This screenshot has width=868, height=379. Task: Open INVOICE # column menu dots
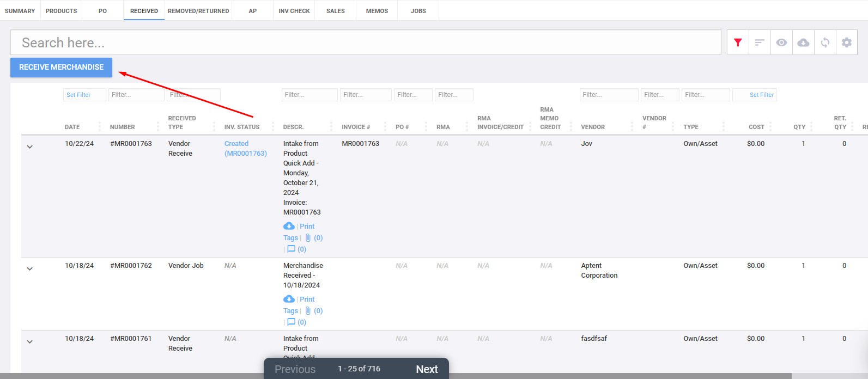pos(385,126)
